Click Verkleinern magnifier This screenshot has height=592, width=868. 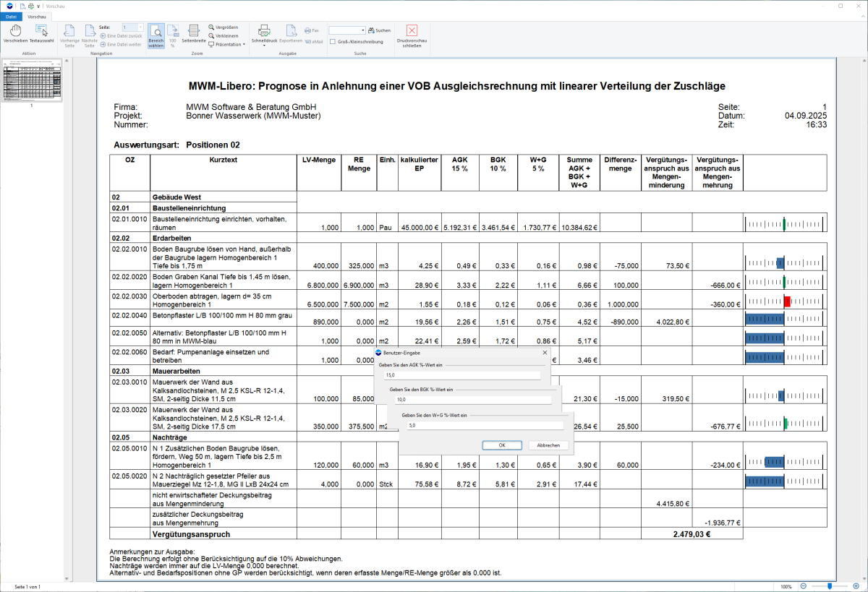(223, 35)
